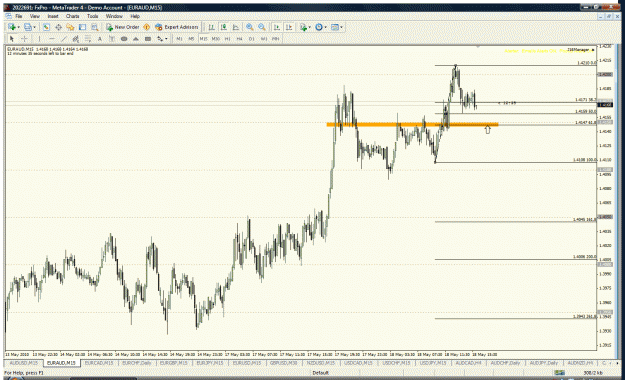This screenshot has width=625, height=380.
Task: Click the orange horizontal support zone bar
Action: pos(413,125)
